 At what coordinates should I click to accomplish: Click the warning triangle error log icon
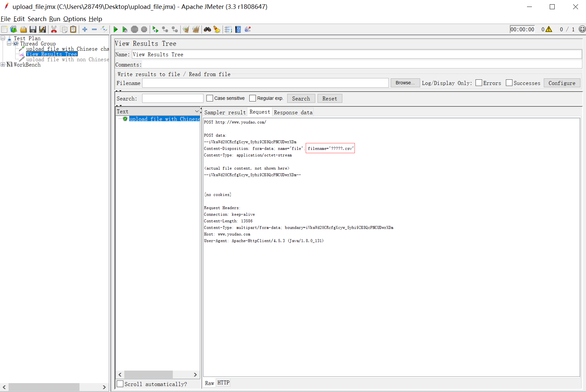549,29
